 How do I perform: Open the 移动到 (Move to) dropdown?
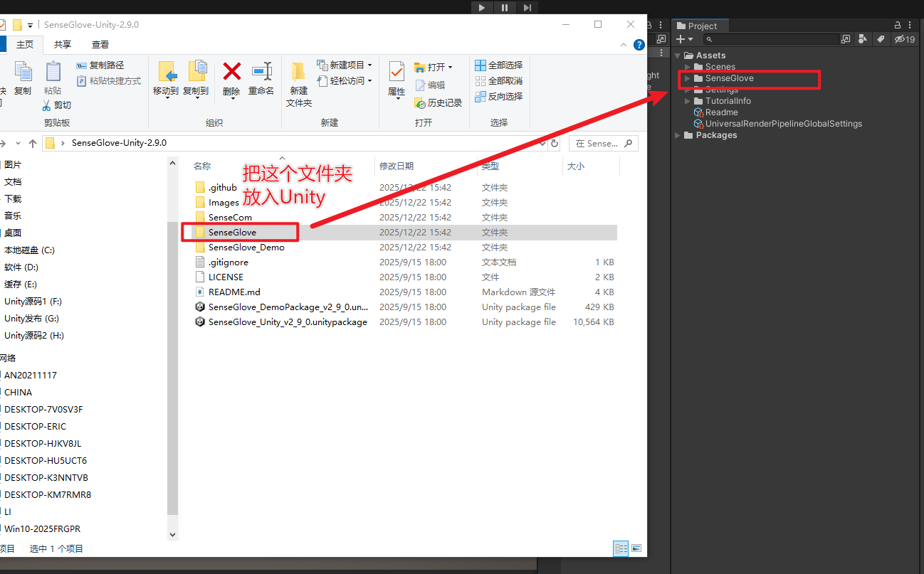pyautogui.click(x=167, y=80)
